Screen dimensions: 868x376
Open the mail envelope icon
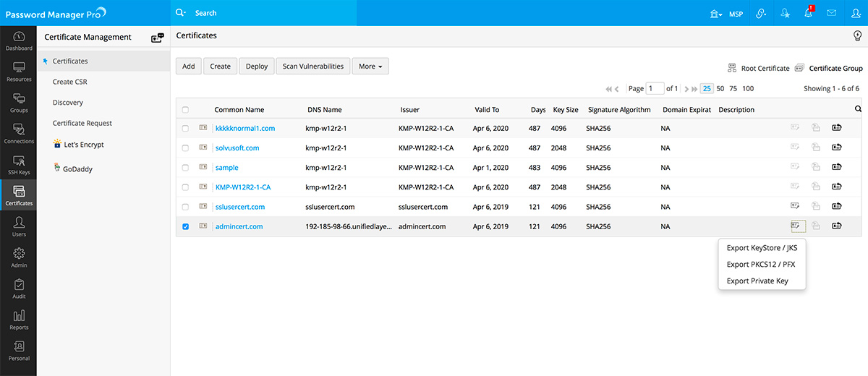(x=832, y=13)
